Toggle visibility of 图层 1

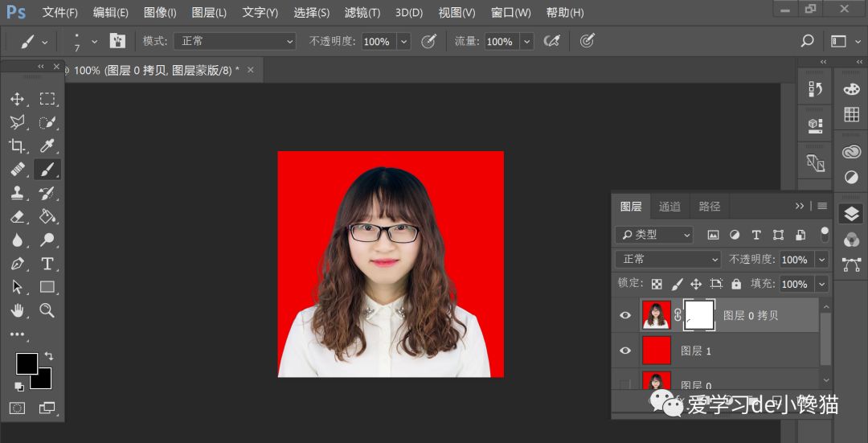(625, 351)
